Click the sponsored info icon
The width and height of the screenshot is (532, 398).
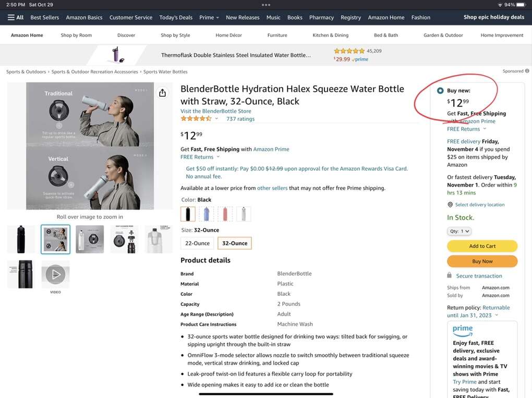[x=527, y=71]
